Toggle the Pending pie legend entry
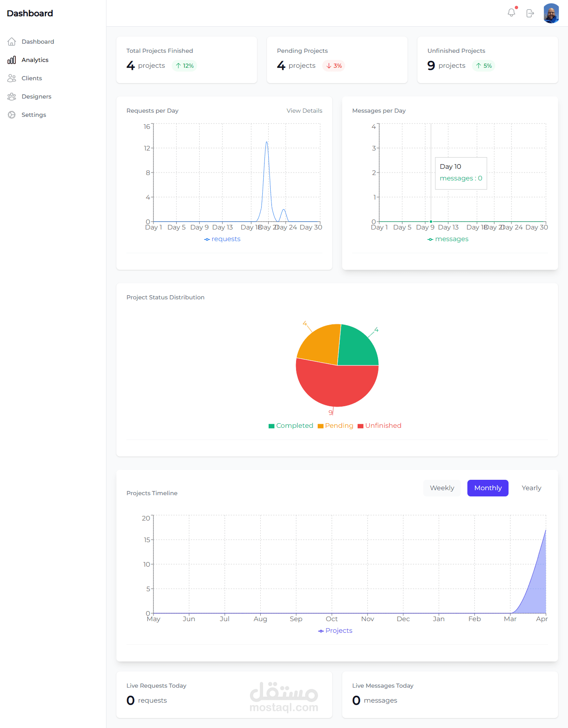Viewport: 568px width, 728px height. click(x=335, y=426)
